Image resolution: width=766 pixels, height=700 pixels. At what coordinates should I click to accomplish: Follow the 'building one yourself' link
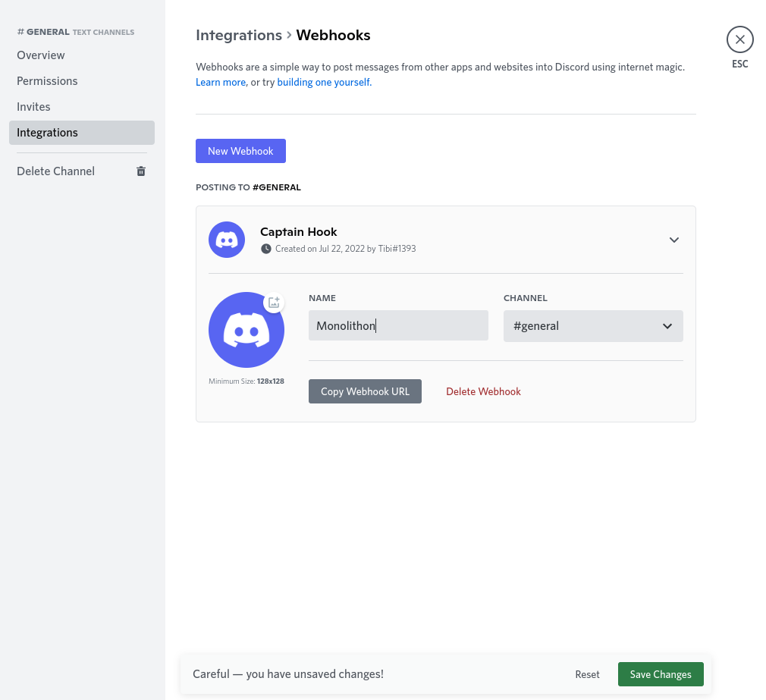tap(324, 82)
